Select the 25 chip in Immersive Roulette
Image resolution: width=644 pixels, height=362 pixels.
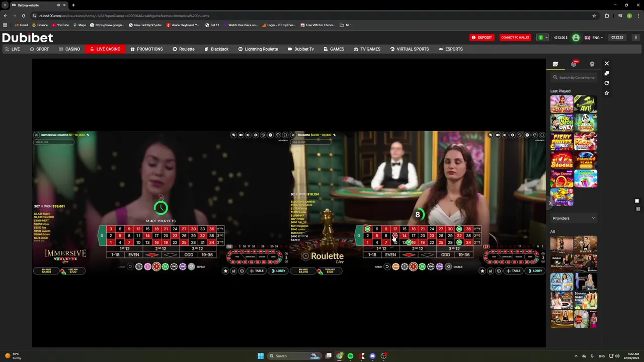point(165,267)
